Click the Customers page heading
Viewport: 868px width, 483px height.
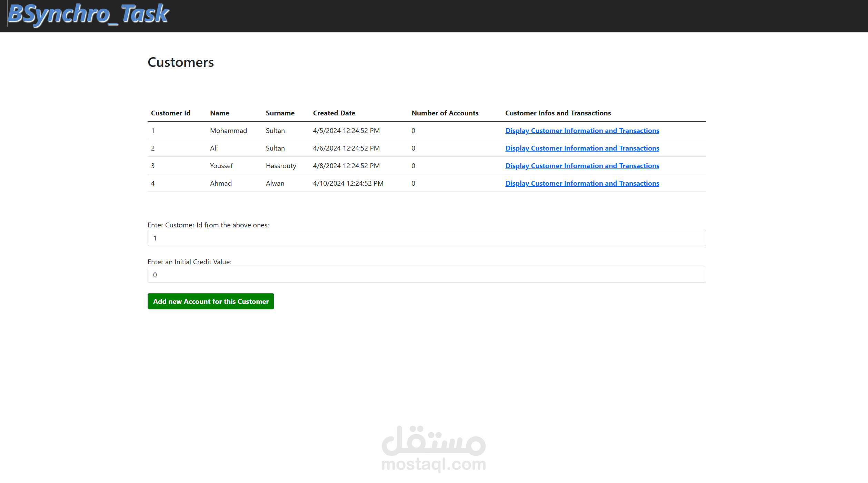click(181, 62)
